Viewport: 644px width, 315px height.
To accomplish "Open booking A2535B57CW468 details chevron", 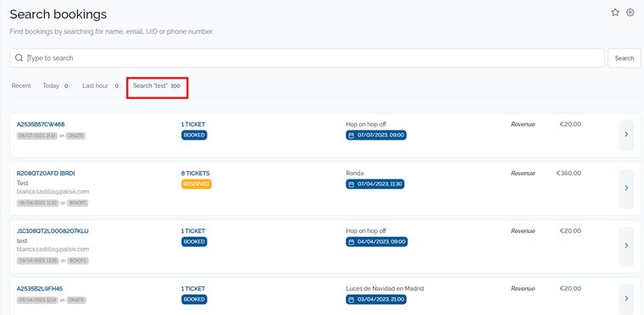I will 626,135.
